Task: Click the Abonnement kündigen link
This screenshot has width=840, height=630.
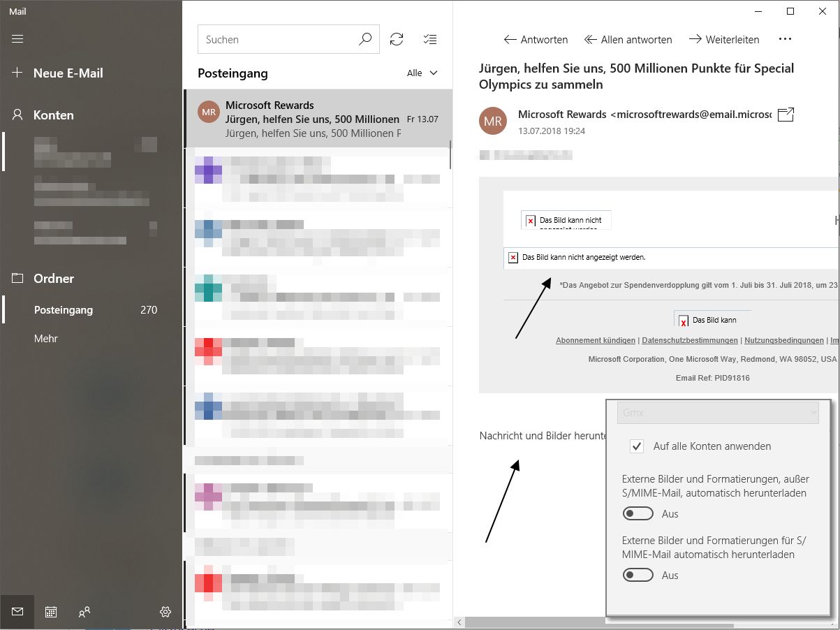Action: [x=596, y=340]
